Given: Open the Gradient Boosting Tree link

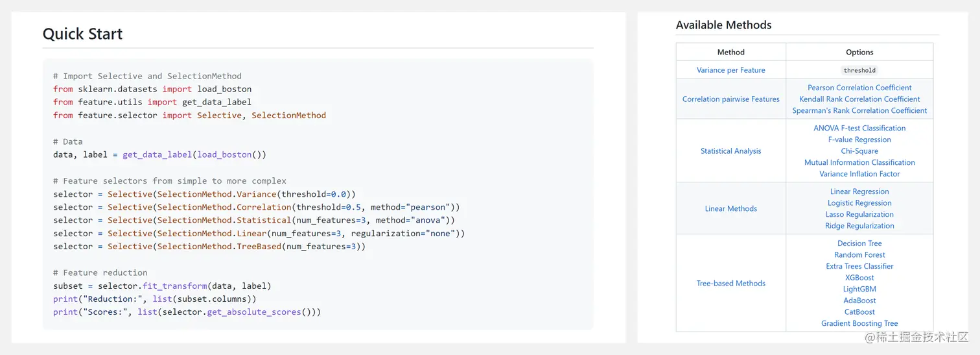Looking at the screenshot, I should click(x=859, y=323).
